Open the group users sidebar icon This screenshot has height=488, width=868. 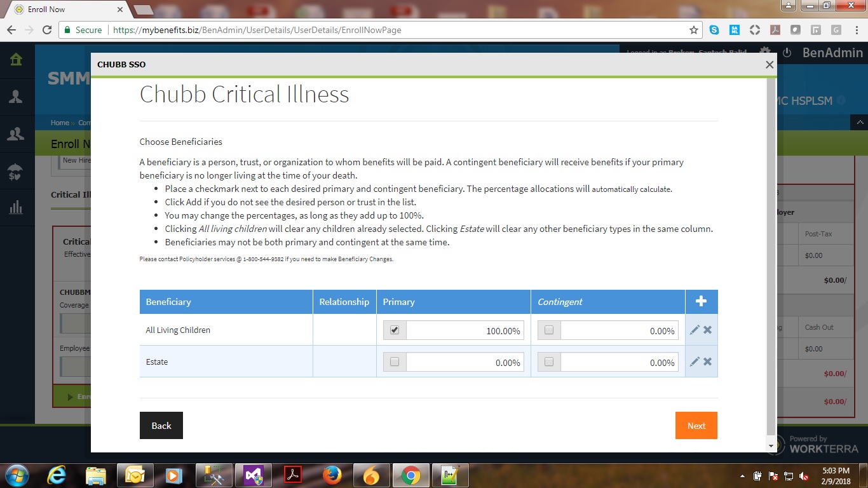(x=16, y=133)
